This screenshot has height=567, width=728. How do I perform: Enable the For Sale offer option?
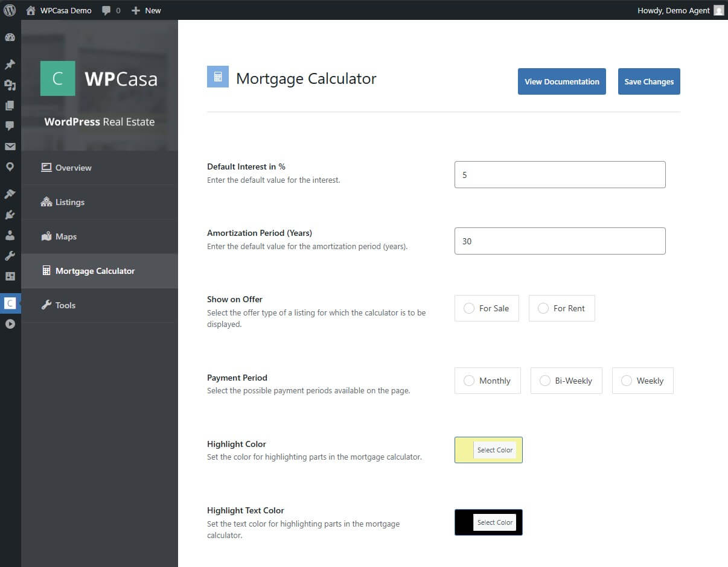[487, 308]
